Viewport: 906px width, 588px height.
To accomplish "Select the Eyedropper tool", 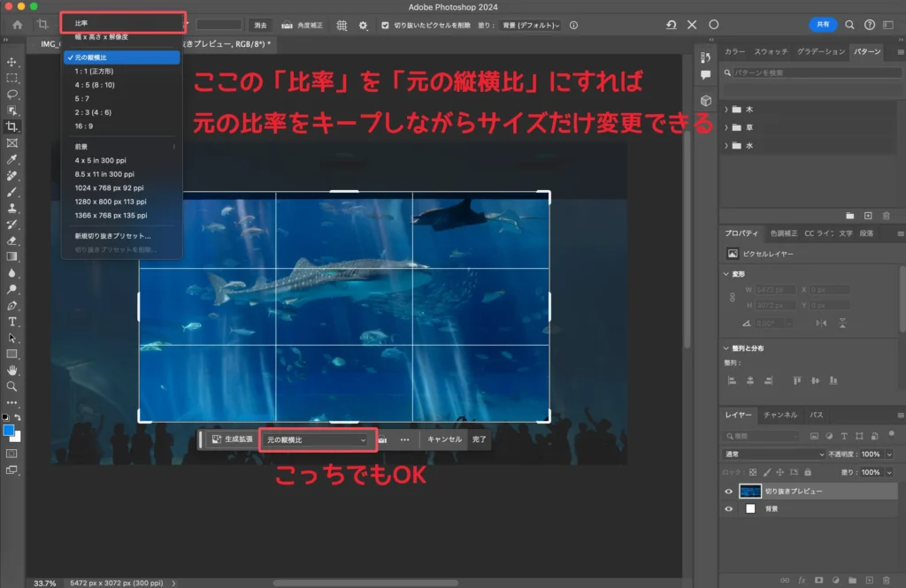I will click(x=12, y=159).
